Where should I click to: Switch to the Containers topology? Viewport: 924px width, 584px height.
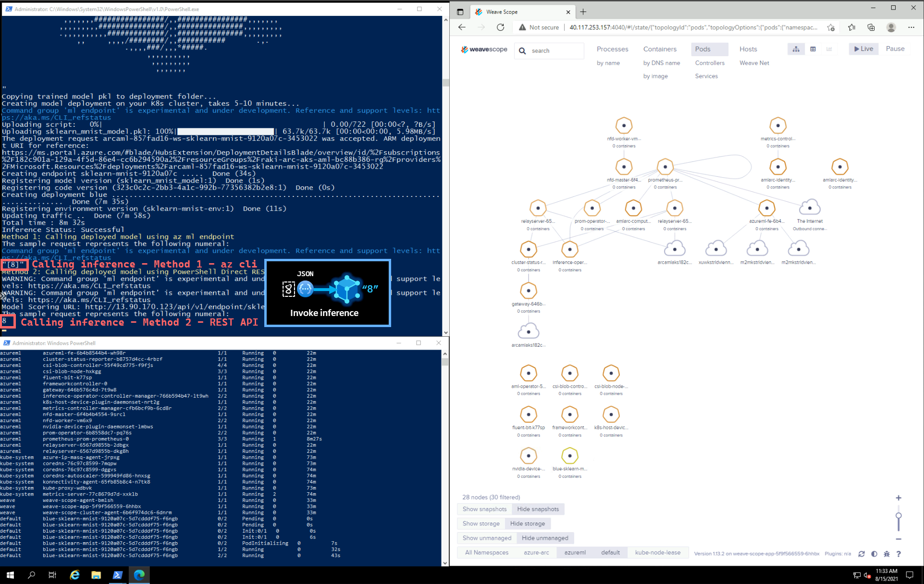tap(660, 49)
